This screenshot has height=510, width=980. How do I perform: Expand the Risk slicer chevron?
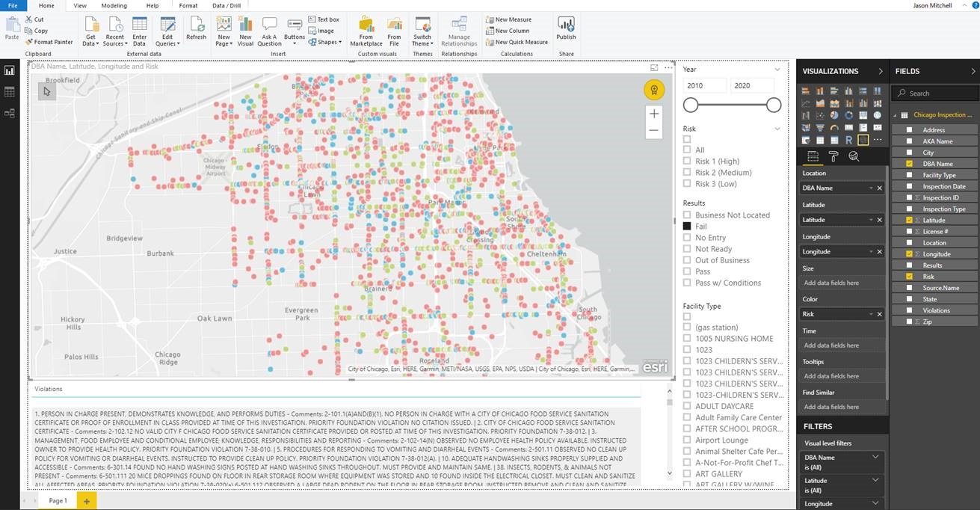(777, 129)
